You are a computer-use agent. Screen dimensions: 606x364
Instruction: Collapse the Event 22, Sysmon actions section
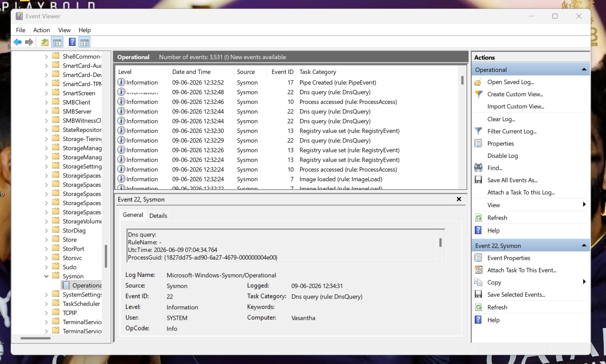[584, 245]
